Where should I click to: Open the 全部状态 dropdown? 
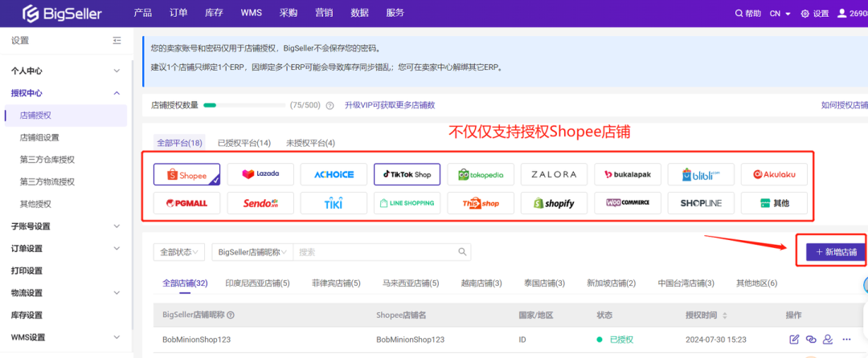tap(179, 252)
